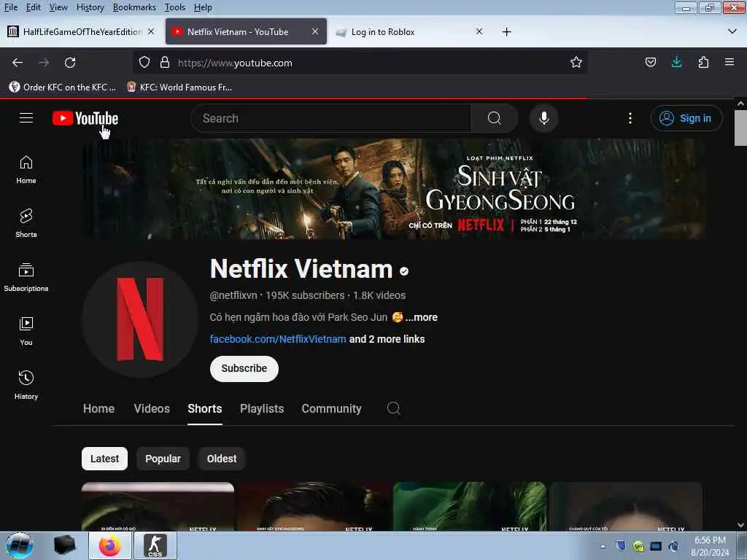Expand channel description with ...more

pos(422,317)
